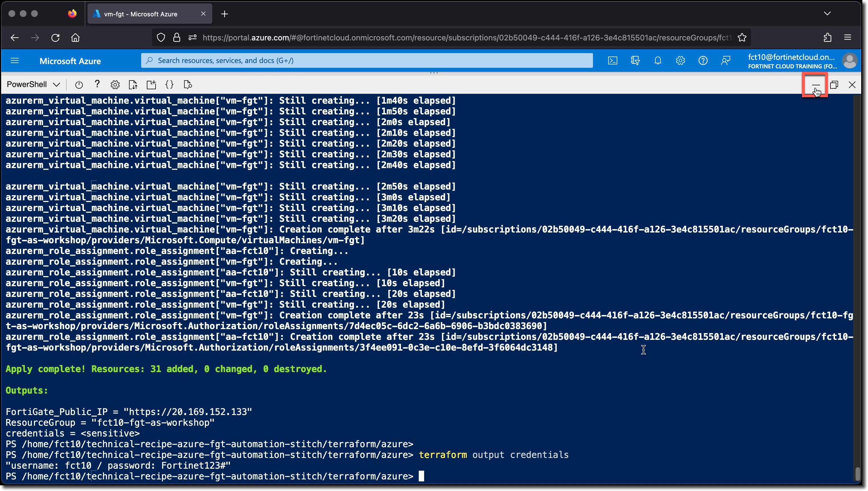Click the Microsoft Azure home link
The height and width of the screenshot is (491, 868).
pyautogui.click(x=70, y=61)
